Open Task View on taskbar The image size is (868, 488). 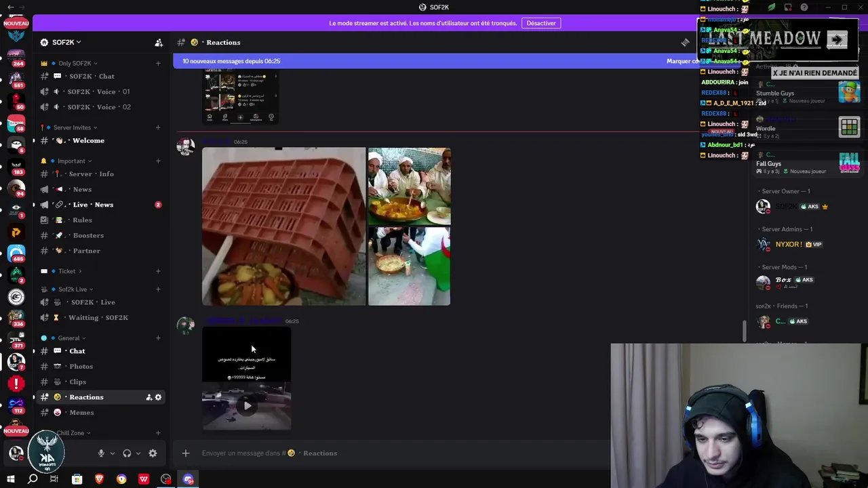tap(54, 479)
